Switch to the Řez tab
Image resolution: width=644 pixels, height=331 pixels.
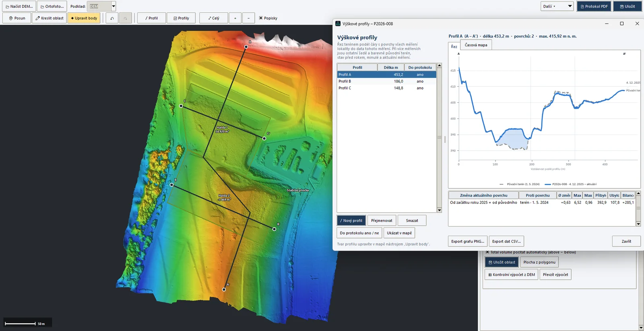(x=454, y=46)
